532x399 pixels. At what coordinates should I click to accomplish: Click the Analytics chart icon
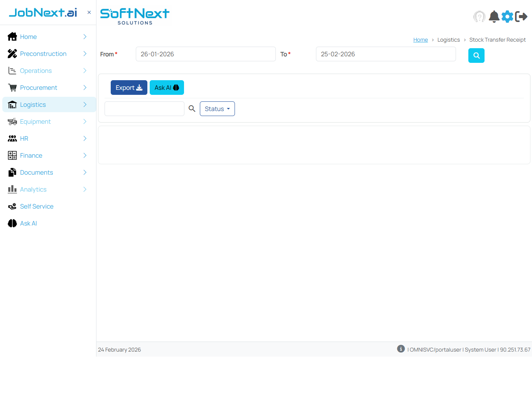point(12,189)
